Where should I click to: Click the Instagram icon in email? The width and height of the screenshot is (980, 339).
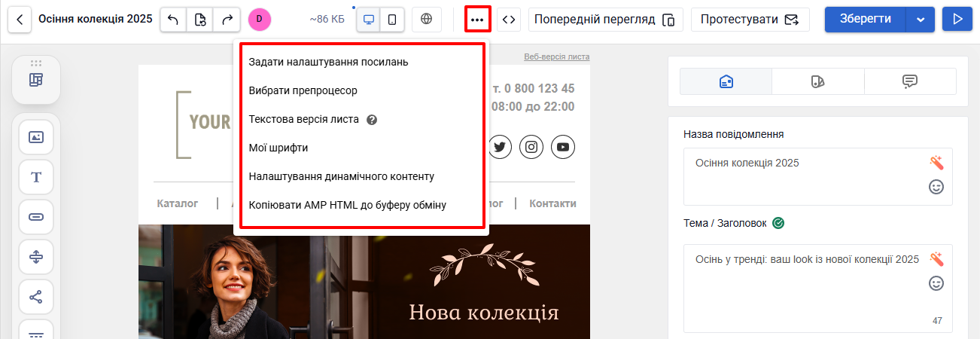pyautogui.click(x=531, y=147)
